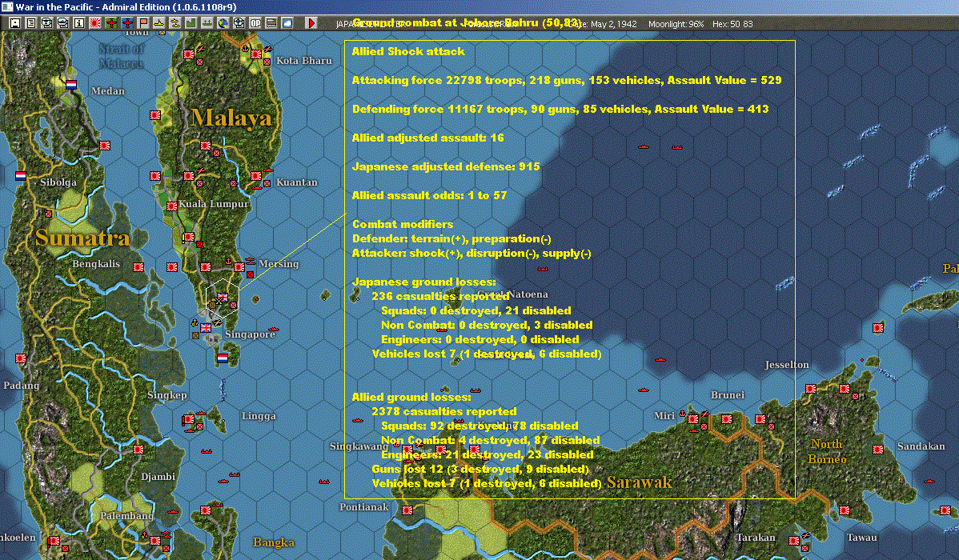Image resolution: width=959 pixels, height=560 pixels.
Task: Open the aircraft screen toolbar icon
Action: coord(47,23)
